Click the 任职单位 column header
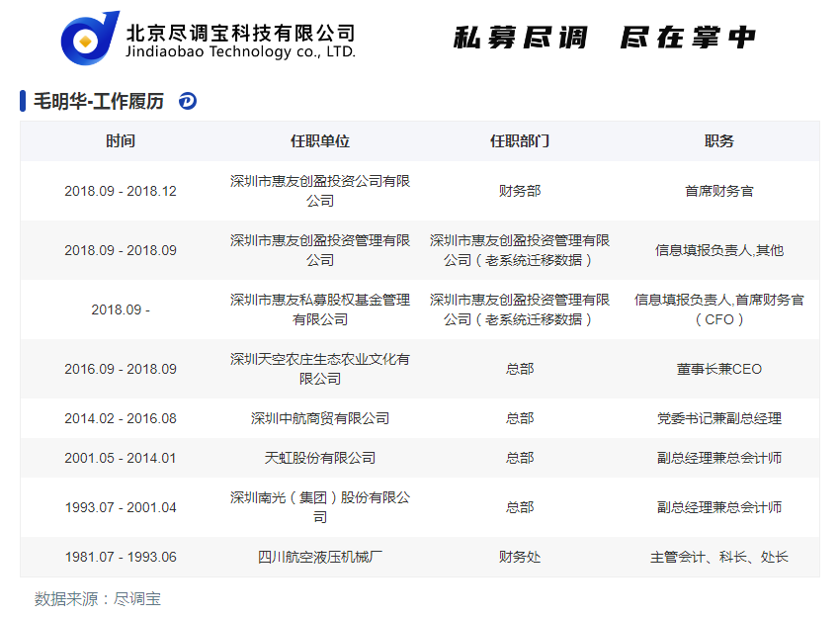This screenshot has height=618, width=840. (320, 141)
